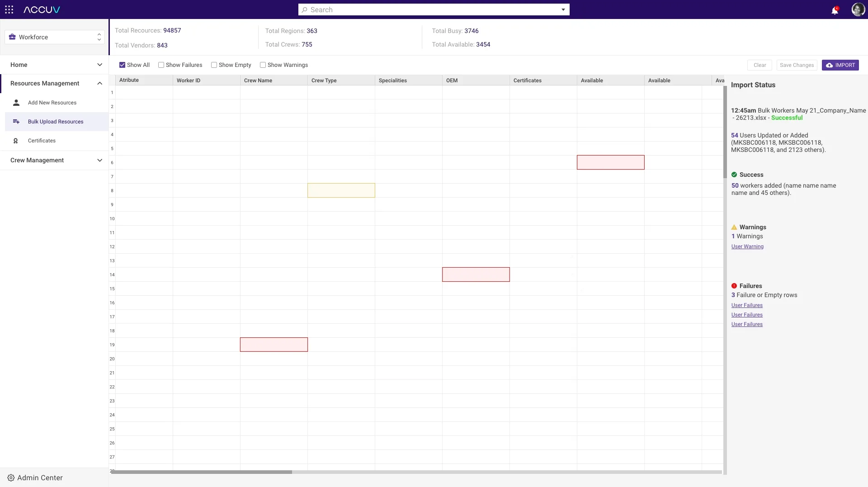Image resolution: width=868 pixels, height=487 pixels.
Task: Select the yellow warning cell in row 8
Action: point(341,190)
